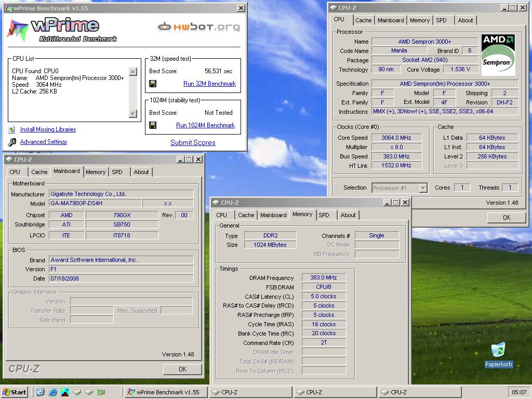
Task: Click the Manufacturer field Gigabyte Technology Co., Ltd.
Action: (x=121, y=194)
